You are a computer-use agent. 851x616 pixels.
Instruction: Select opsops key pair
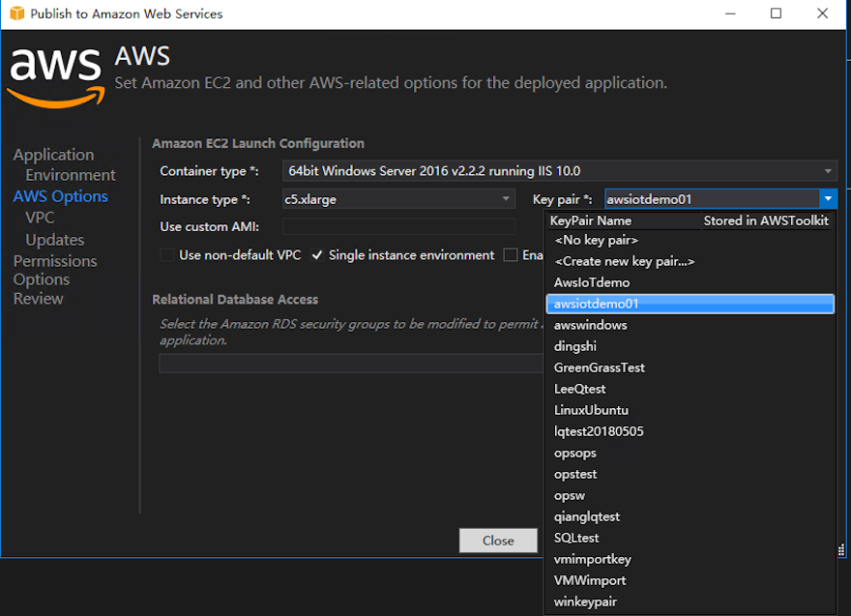(x=690, y=453)
